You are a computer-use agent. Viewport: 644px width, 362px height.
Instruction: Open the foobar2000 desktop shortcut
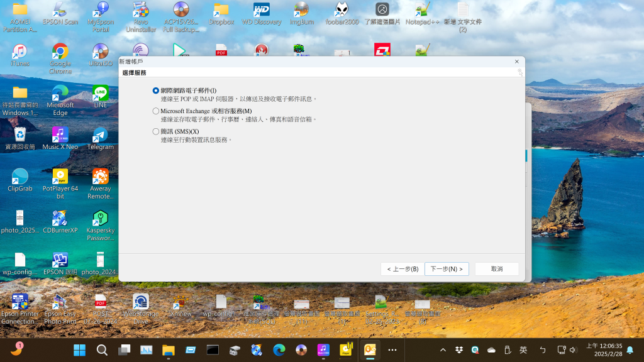[x=341, y=13]
